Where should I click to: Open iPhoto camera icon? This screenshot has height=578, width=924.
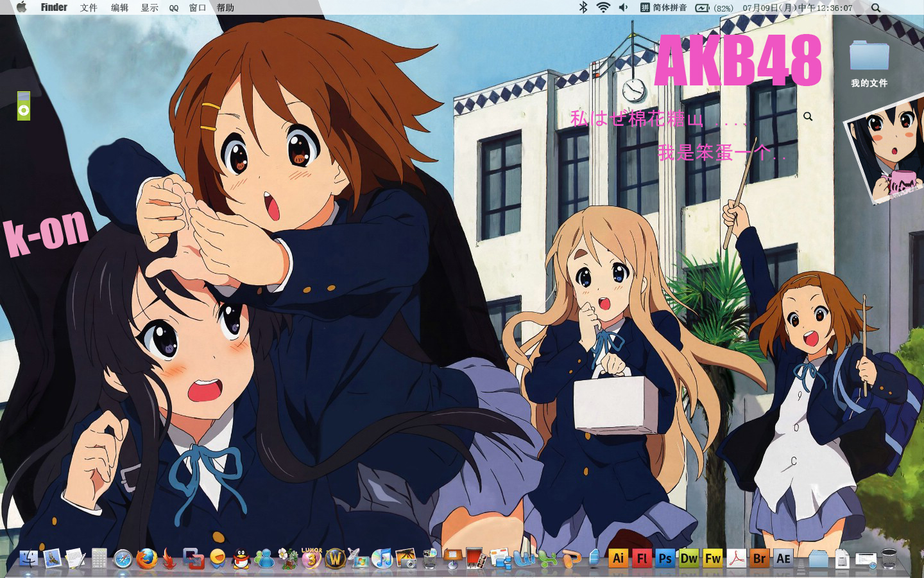tap(406, 559)
